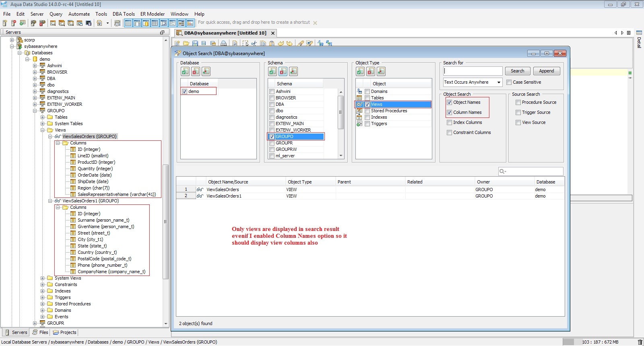This screenshot has width=644, height=346.
Task: Enable the View Source checkbox
Action: (x=518, y=122)
